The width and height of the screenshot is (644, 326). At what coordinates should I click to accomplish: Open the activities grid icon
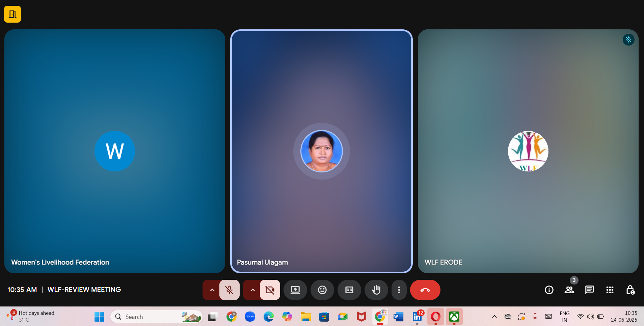pos(610,290)
